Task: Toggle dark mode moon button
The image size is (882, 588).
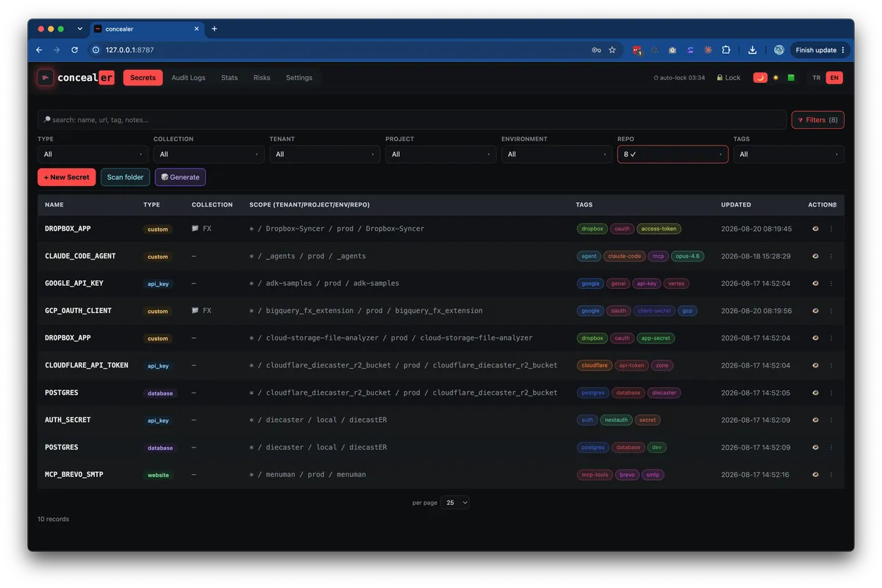Action: (x=760, y=77)
